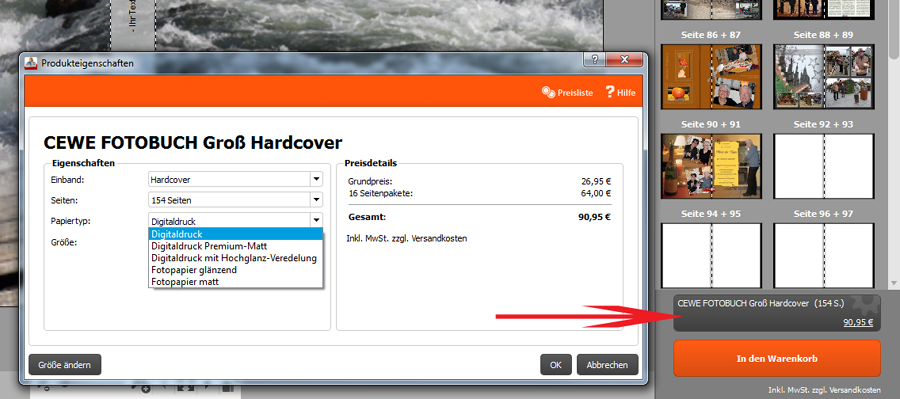This screenshot has height=399, width=900.
Task: Select Digitaldruck mit Hochglanz-Veredelung option
Action: point(235,258)
